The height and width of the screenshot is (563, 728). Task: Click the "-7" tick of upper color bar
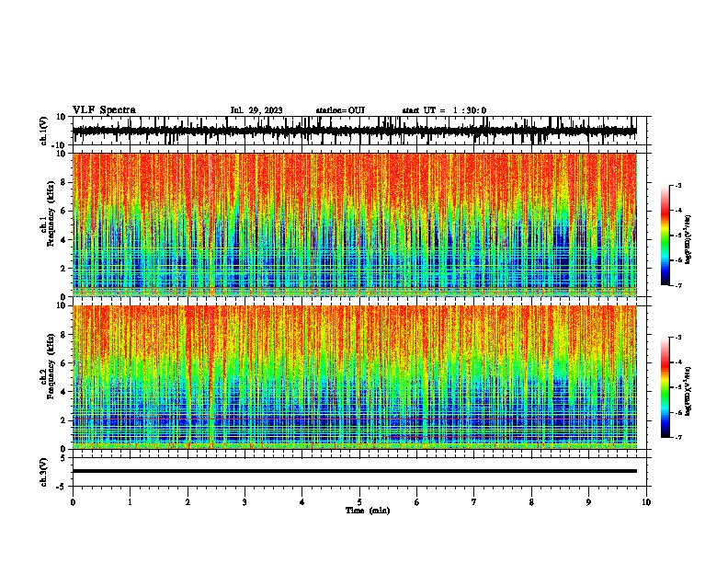(x=677, y=286)
